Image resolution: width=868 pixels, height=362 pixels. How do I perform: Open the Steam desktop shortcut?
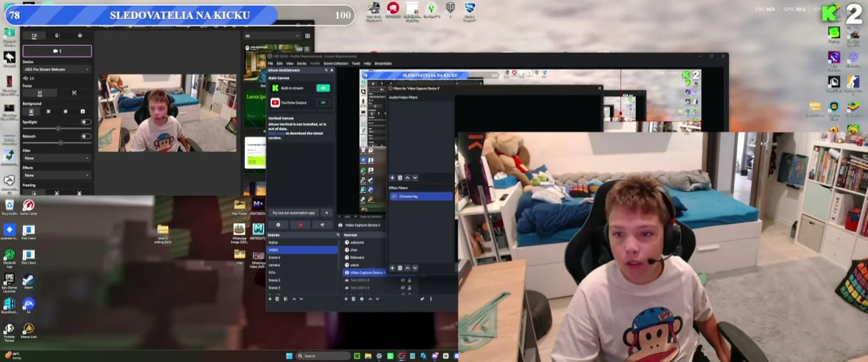pos(29,282)
